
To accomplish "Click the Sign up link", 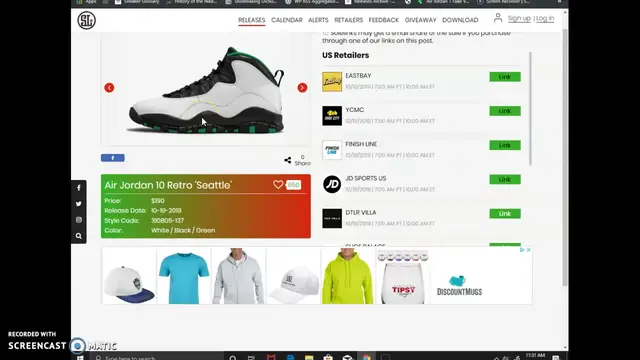I will [519, 18].
